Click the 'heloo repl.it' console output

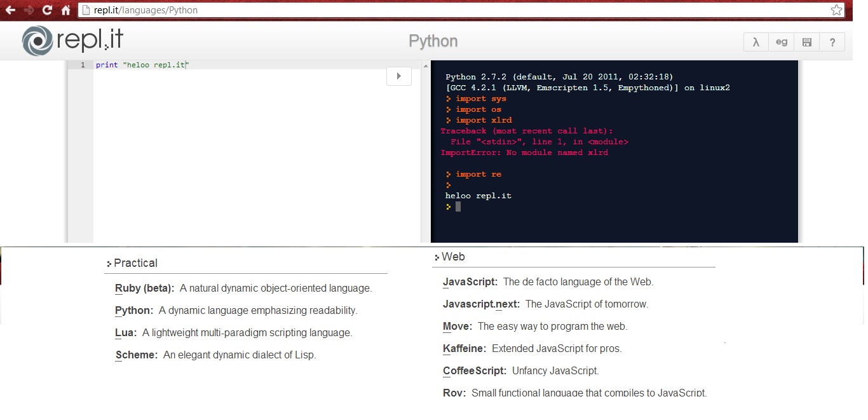tap(478, 196)
